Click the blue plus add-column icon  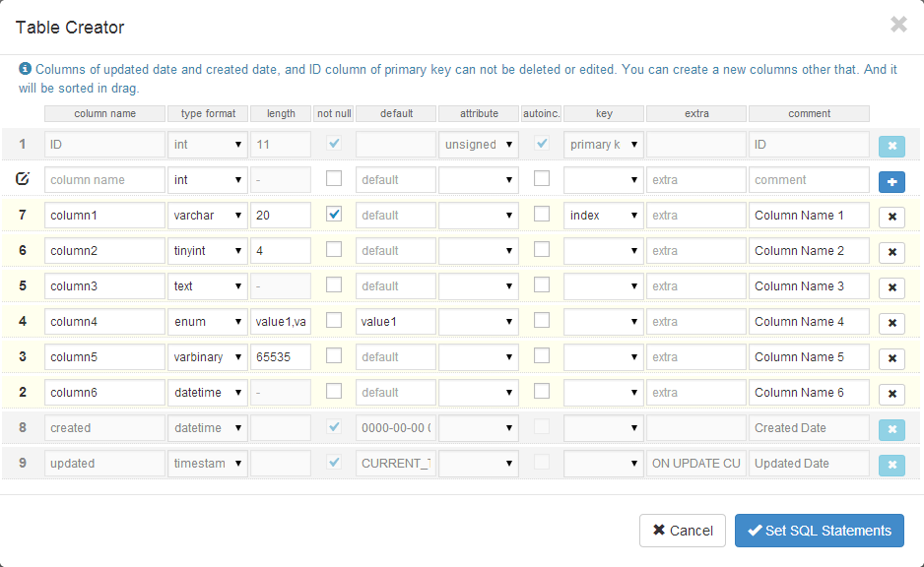coord(891,181)
